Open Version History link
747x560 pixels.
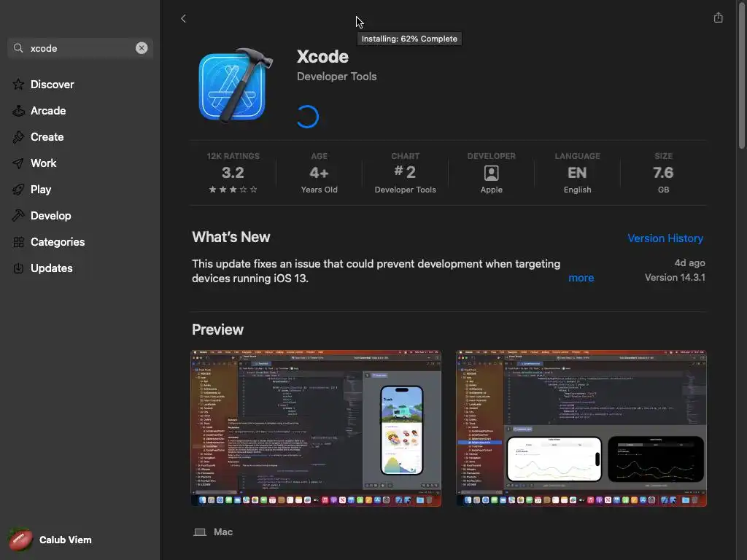pos(665,238)
